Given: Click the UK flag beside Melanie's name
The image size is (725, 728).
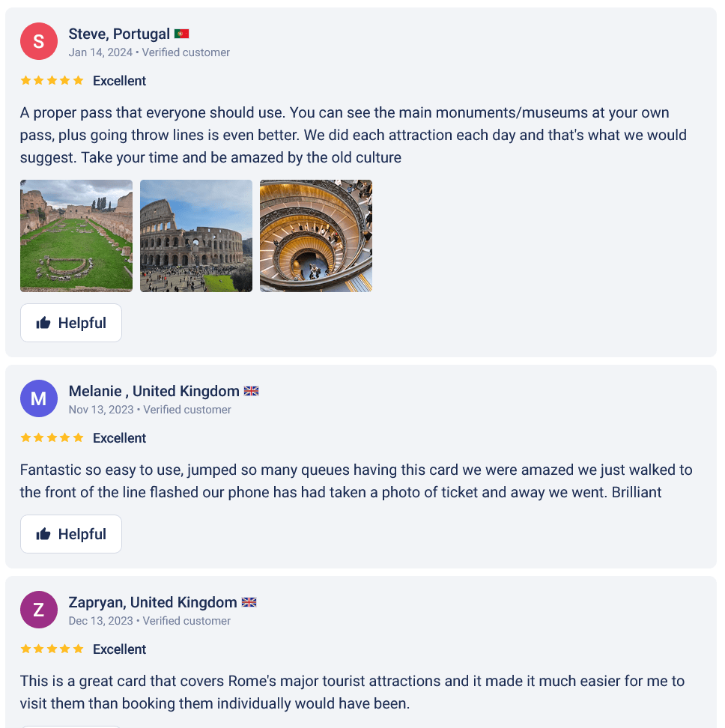Looking at the screenshot, I should pyautogui.click(x=250, y=390).
